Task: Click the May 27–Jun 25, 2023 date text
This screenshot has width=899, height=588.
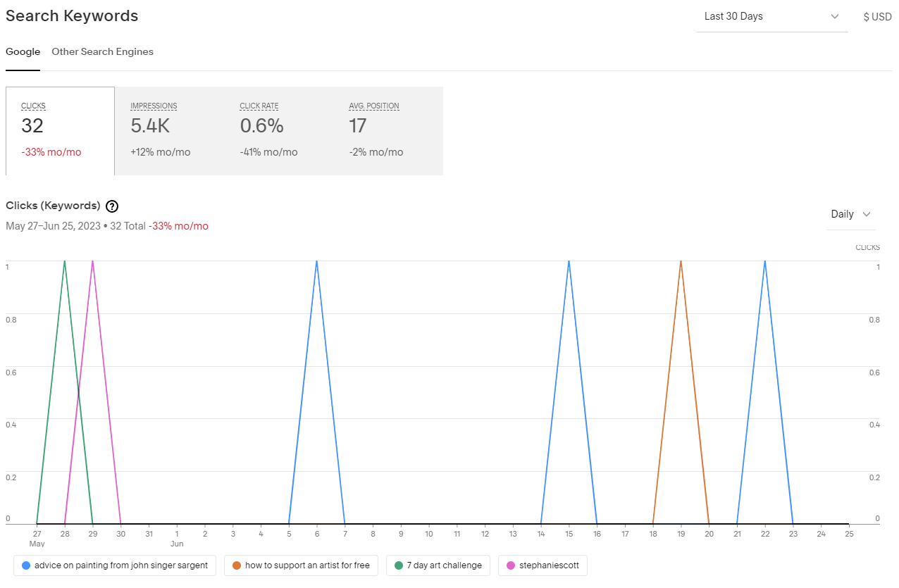Action: (x=54, y=226)
